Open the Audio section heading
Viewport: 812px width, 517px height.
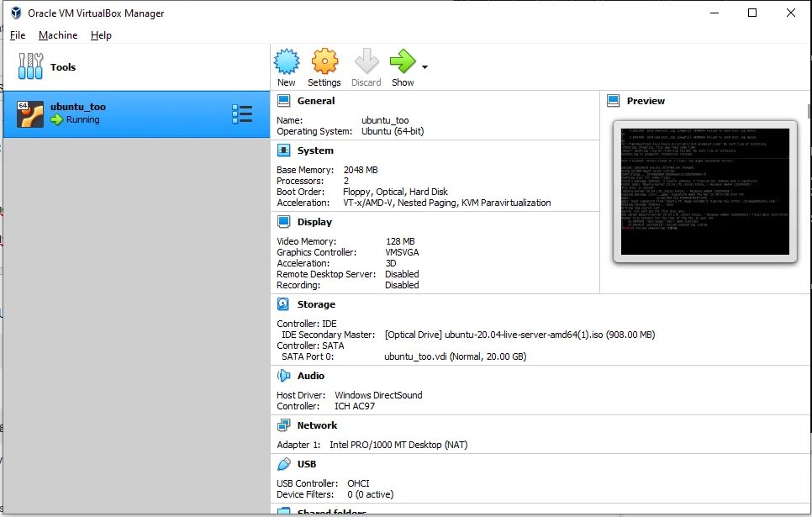(x=311, y=376)
